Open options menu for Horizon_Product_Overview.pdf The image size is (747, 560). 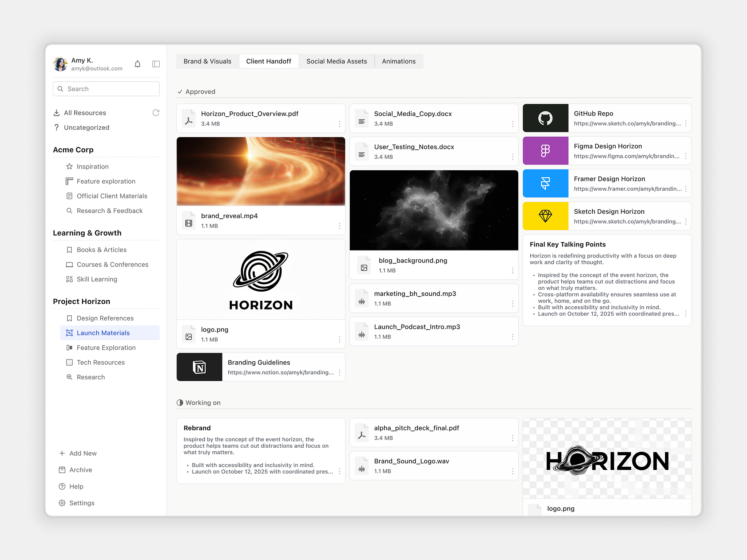click(340, 124)
